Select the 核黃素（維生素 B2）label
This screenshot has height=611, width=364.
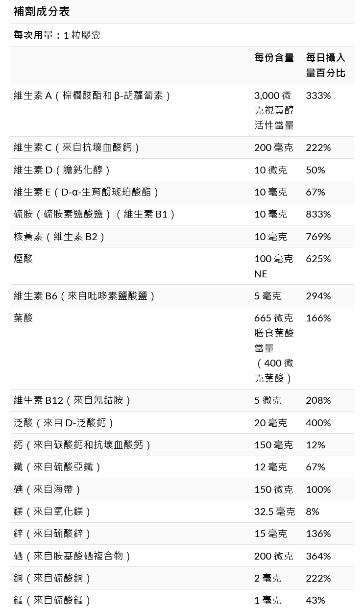pos(59,237)
